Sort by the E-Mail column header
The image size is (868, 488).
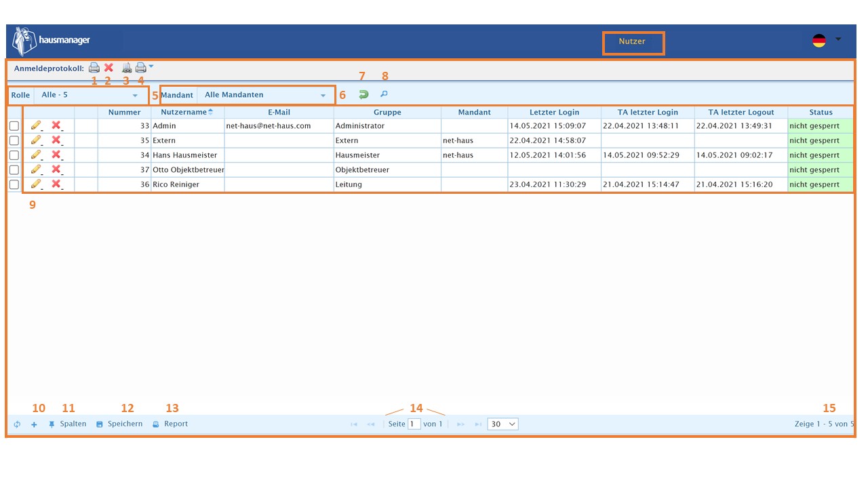[279, 113]
